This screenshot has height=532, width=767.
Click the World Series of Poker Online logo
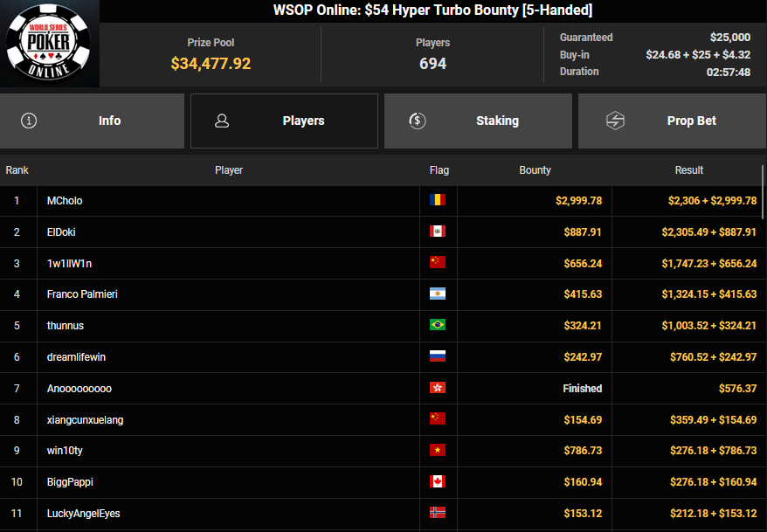coord(49,43)
